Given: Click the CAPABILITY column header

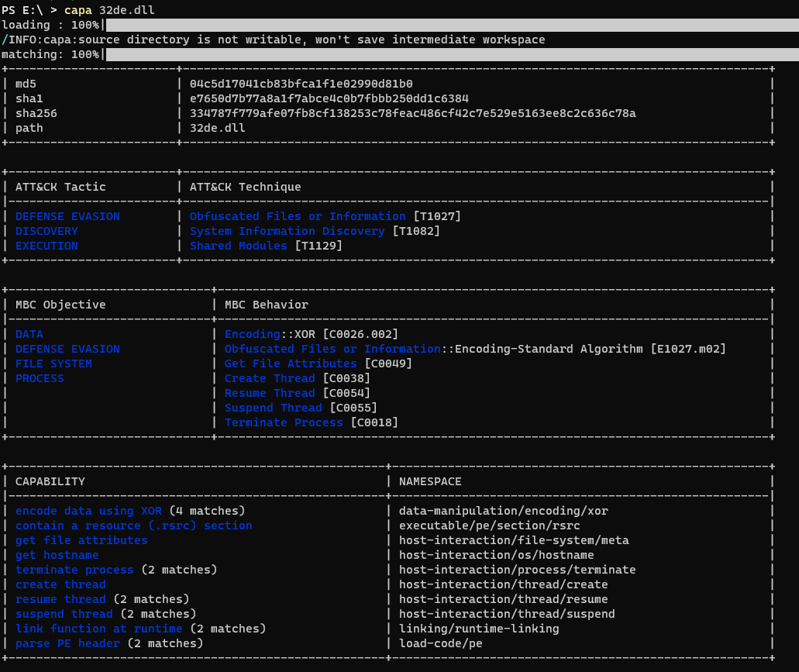Looking at the screenshot, I should pyautogui.click(x=50, y=481).
